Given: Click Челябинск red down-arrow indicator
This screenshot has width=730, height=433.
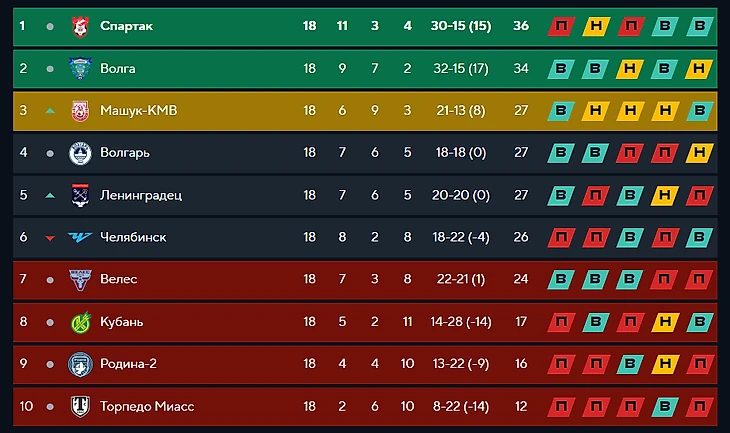Looking at the screenshot, I should (50, 238).
